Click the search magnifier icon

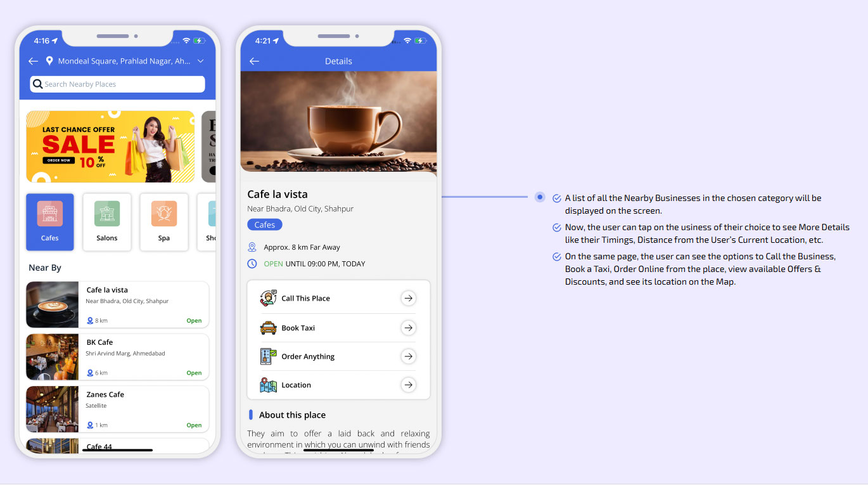38,84
